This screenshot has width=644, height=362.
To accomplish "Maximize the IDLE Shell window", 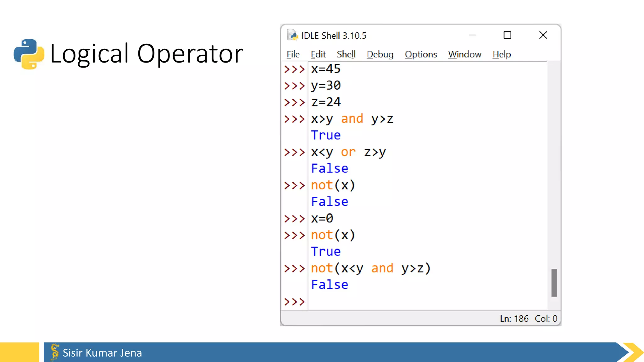I will pos(507,35).
